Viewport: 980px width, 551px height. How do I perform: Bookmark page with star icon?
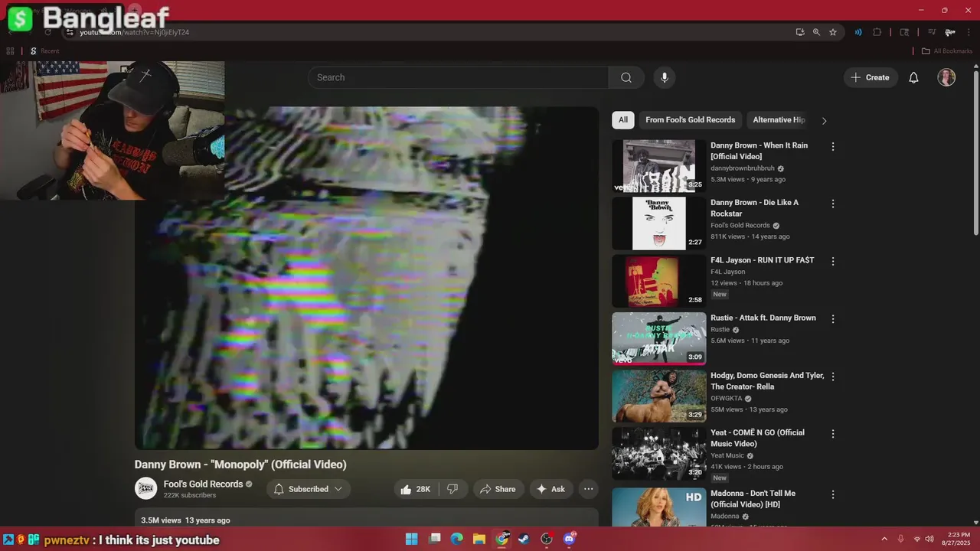pos(833,32)
